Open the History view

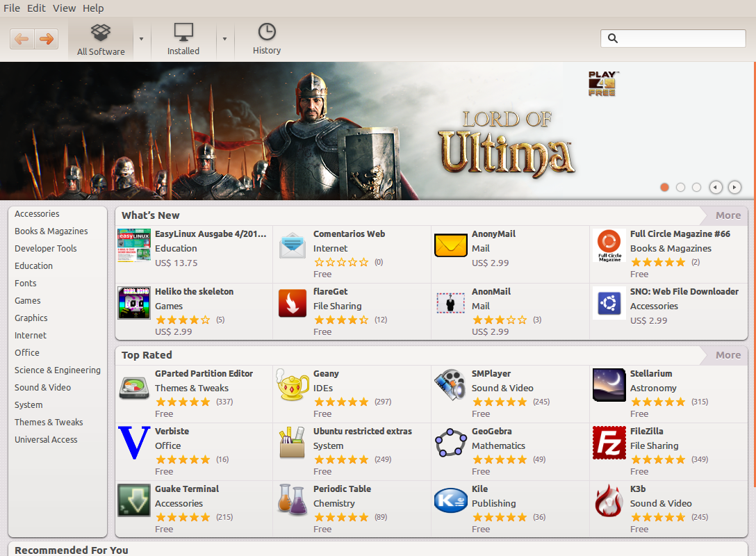tap(267, 39)
